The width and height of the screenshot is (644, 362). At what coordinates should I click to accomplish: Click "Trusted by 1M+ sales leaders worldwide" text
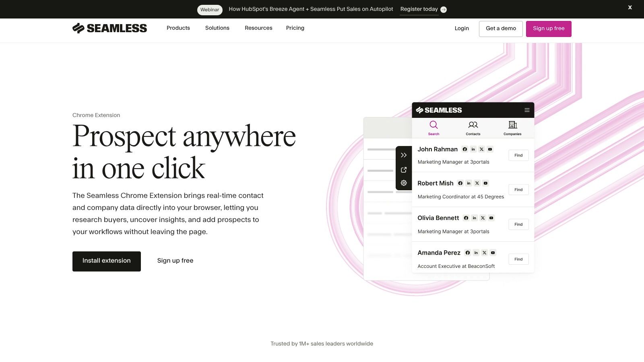[322, 343]
